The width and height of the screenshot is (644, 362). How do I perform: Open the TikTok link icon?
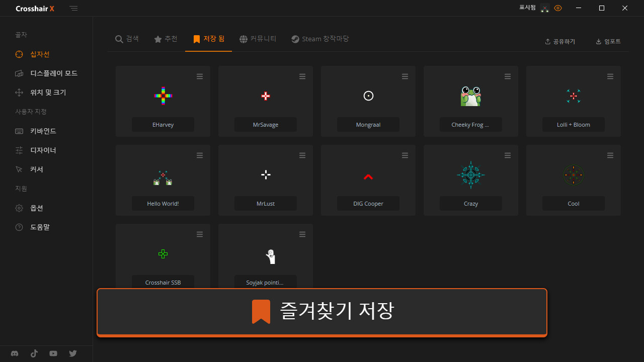coord(34,353)
